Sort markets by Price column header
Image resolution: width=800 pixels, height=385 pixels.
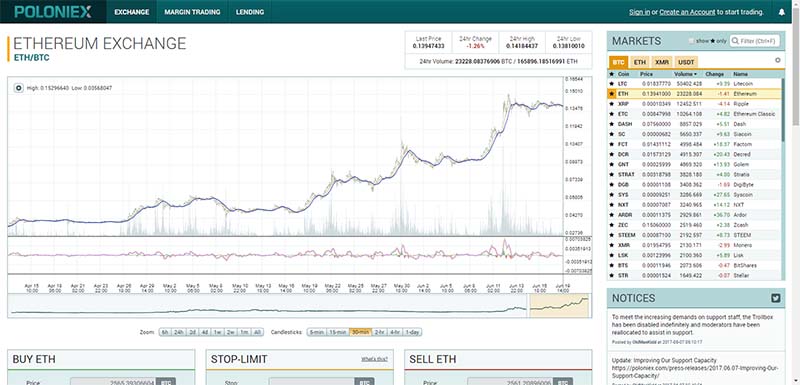(x=646, y=74)
